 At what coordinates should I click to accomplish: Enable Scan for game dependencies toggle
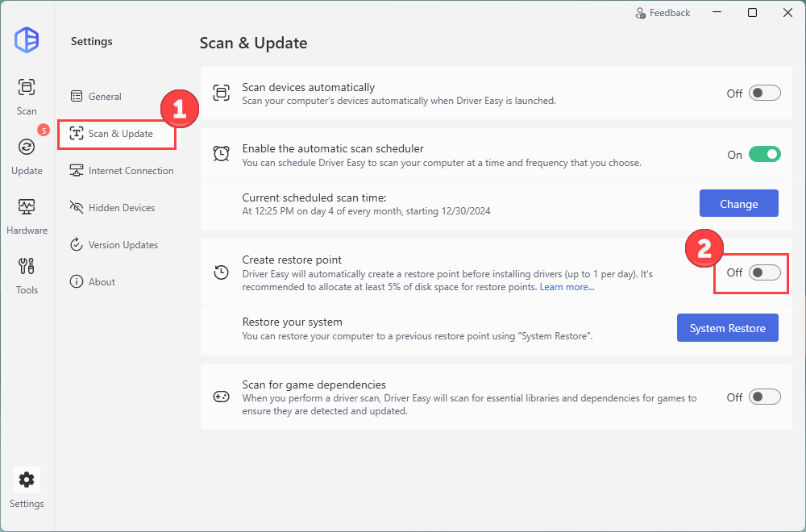click(x=764, y=397)
